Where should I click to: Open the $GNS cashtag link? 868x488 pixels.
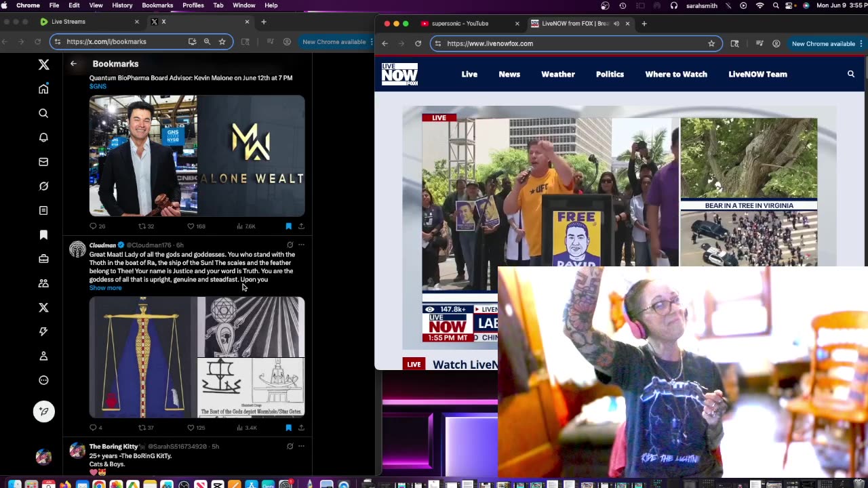tap(98, 87)
